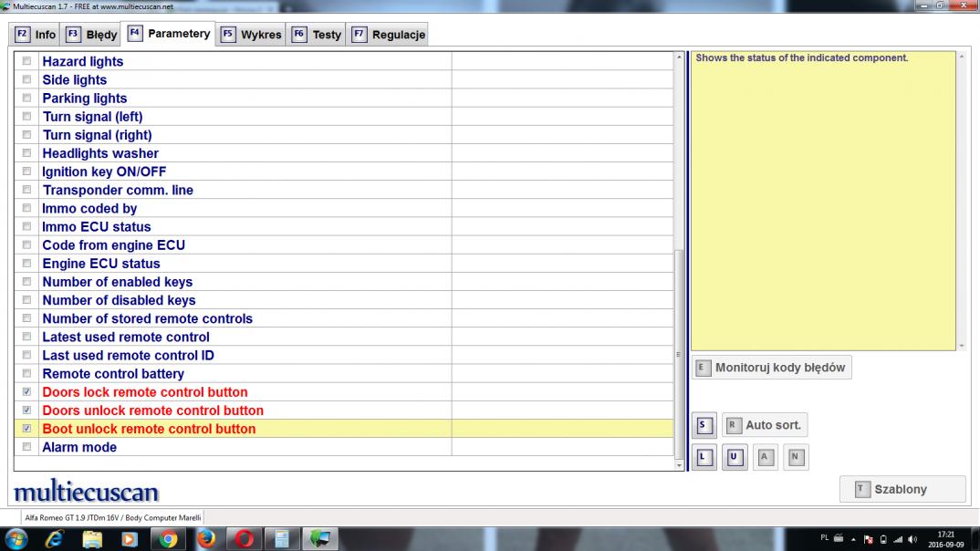Click the Auto sort. button
The height and width of the screenshot is (551, 980).
click(765, 425)
